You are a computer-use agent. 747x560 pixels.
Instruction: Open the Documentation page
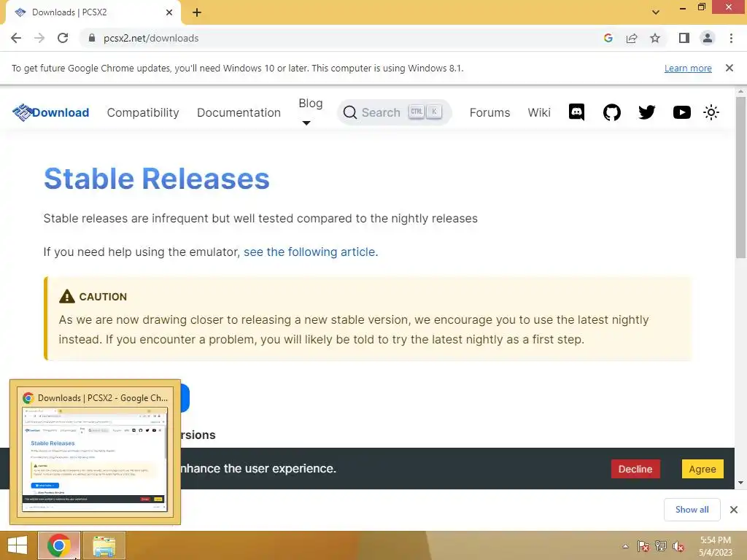point(239,112)
